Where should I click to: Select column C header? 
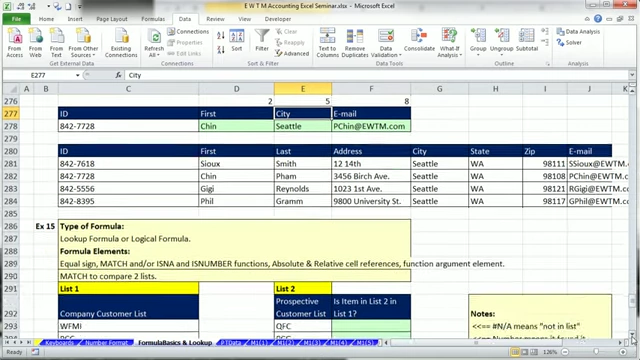click(x=128, y=89)
